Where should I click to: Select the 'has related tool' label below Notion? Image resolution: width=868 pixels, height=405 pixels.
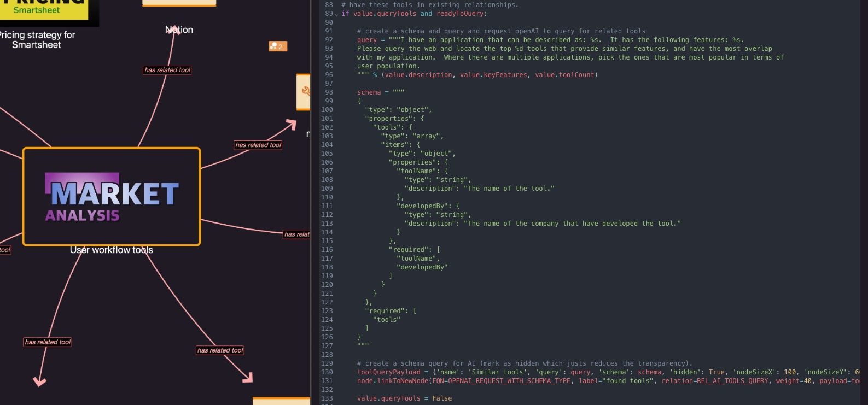pos(167,70)
